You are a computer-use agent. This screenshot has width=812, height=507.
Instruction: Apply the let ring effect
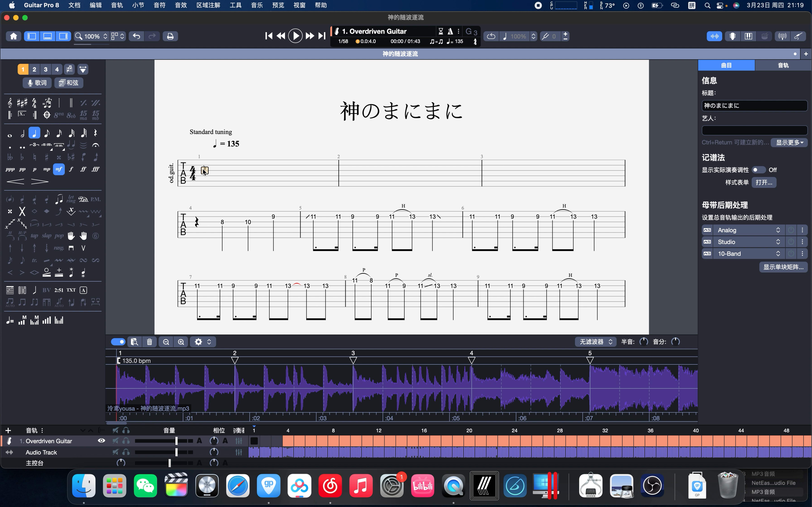71,199
